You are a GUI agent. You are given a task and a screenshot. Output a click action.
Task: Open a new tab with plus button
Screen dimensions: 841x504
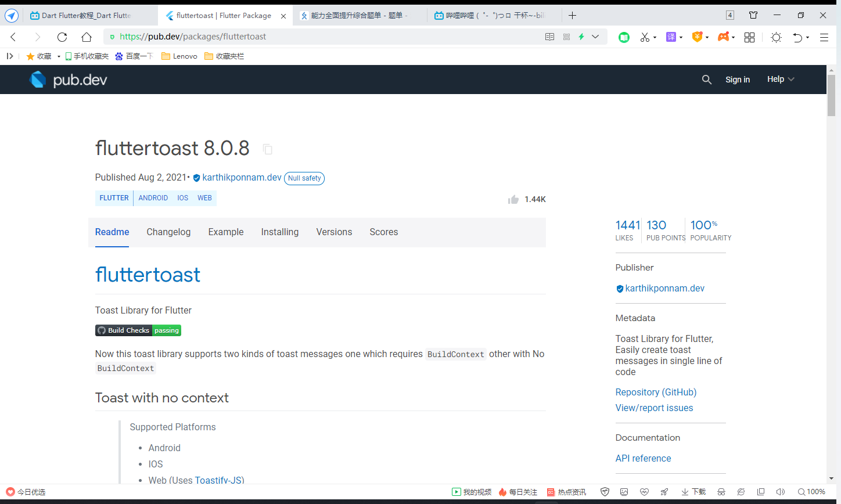572,15
